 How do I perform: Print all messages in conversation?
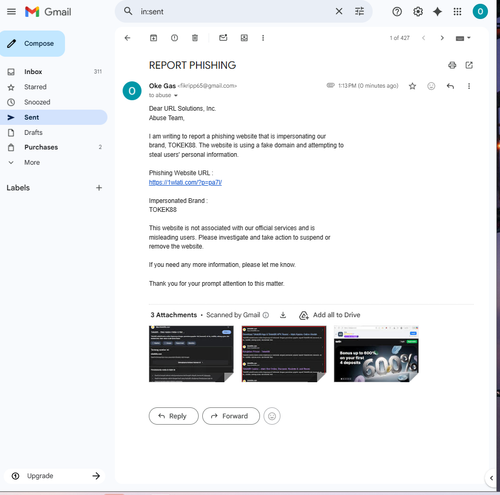pyautogui.click(x=452, y=65)
